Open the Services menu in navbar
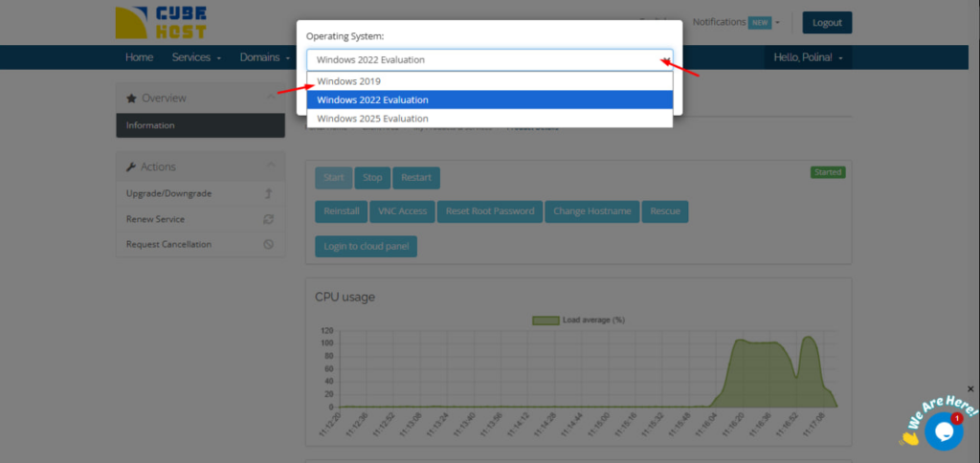 [196, 57]
